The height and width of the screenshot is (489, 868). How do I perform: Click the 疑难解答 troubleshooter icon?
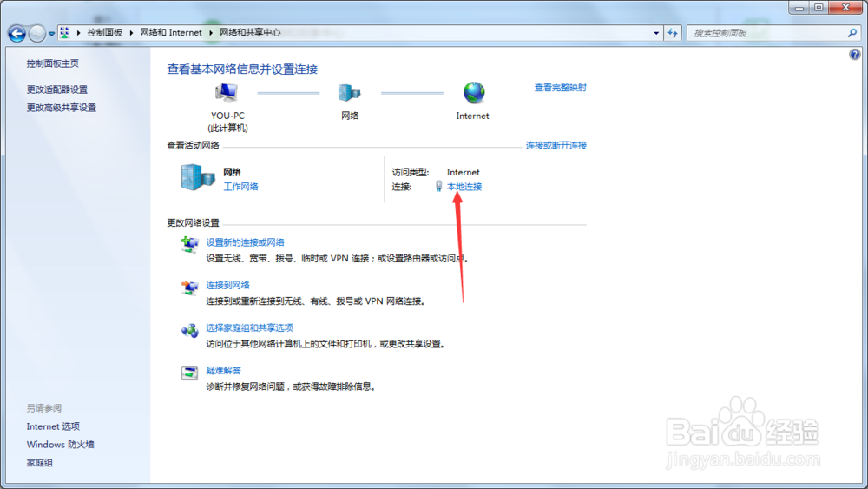pyautogui.click(x=189, y=373)
